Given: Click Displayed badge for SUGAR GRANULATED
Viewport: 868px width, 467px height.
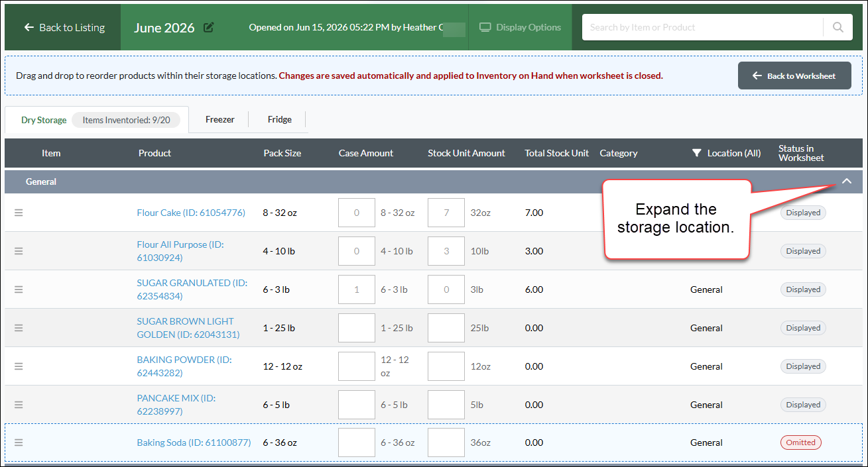Looking at the screenshot, I should click(x=803, y=289).
